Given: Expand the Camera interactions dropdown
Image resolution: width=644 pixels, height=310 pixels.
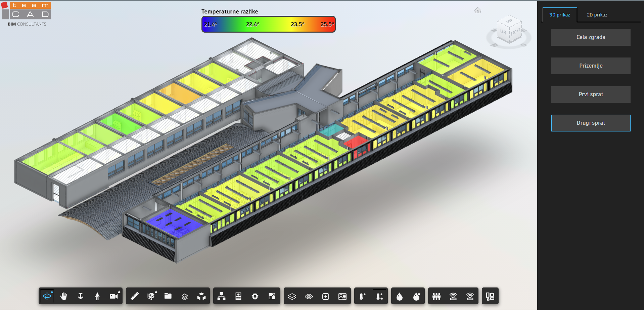Looking at the screenshot, I should pyautogui.click(x=114, y=296).
